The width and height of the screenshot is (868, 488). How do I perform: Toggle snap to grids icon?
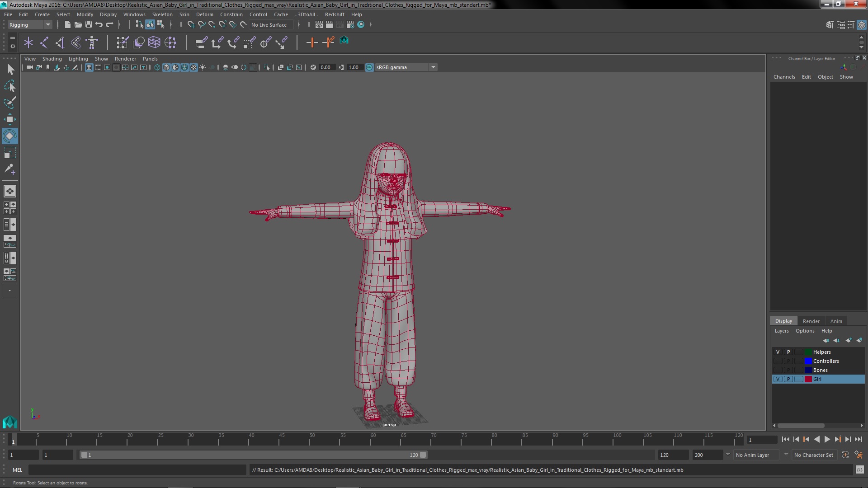(x=191, y=24)
